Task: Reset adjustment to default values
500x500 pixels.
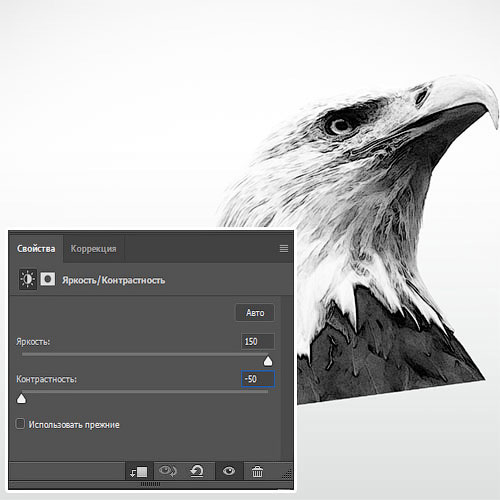Action: click(197, 471)
